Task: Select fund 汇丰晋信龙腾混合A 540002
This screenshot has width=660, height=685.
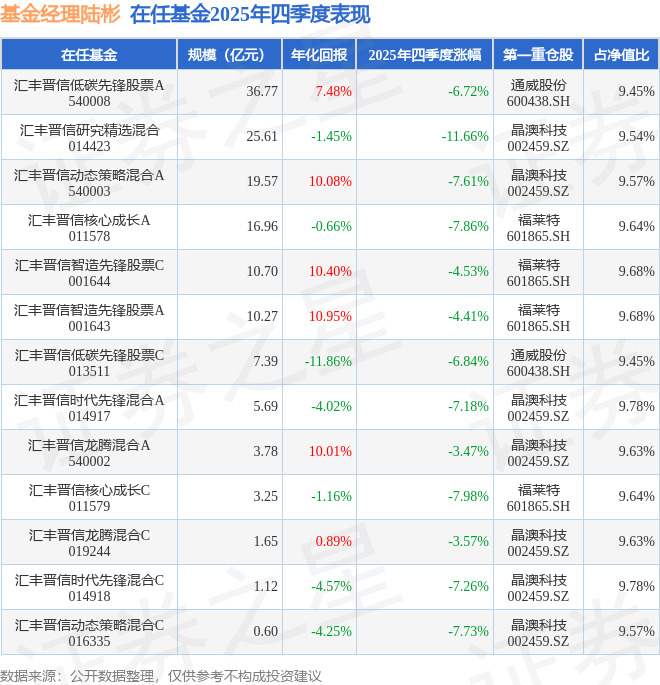Action: pos(89,453)
